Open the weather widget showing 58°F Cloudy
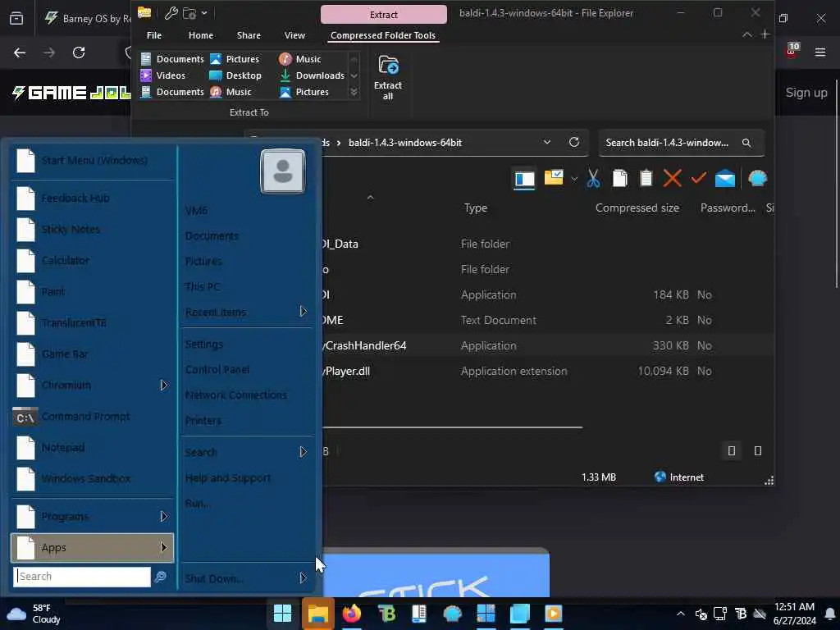Screen dimensions: 840x630 click(x=33, y=614)
